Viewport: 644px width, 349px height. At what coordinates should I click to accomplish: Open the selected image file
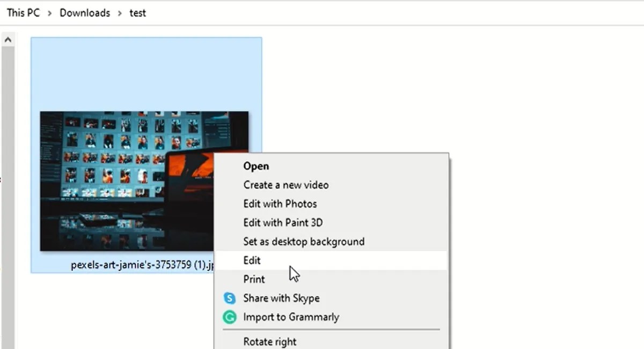[256, 166]
